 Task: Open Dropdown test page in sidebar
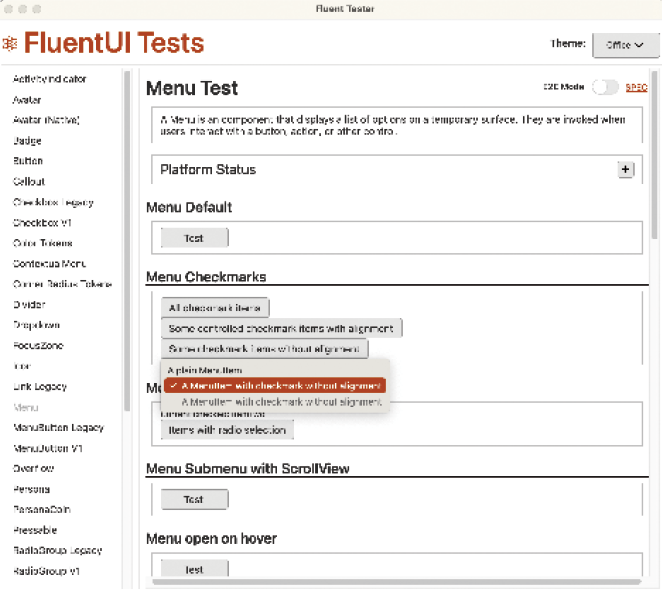click(36, 325)
